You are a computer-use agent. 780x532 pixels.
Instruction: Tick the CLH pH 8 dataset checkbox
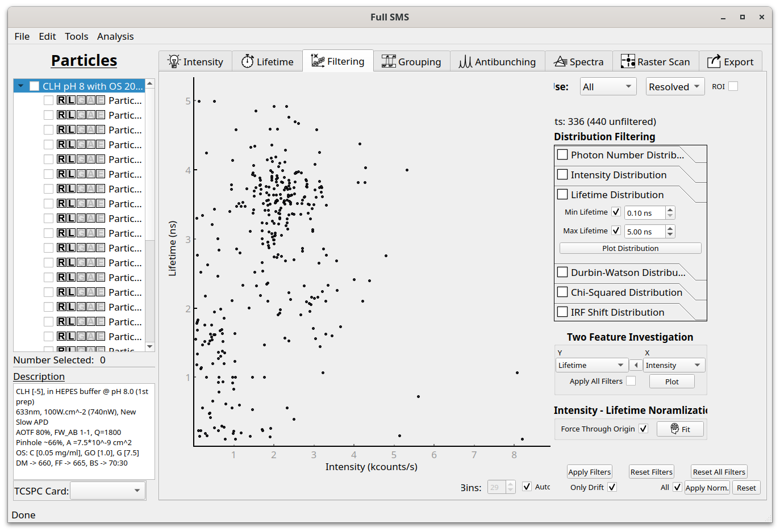coord(34,86)
